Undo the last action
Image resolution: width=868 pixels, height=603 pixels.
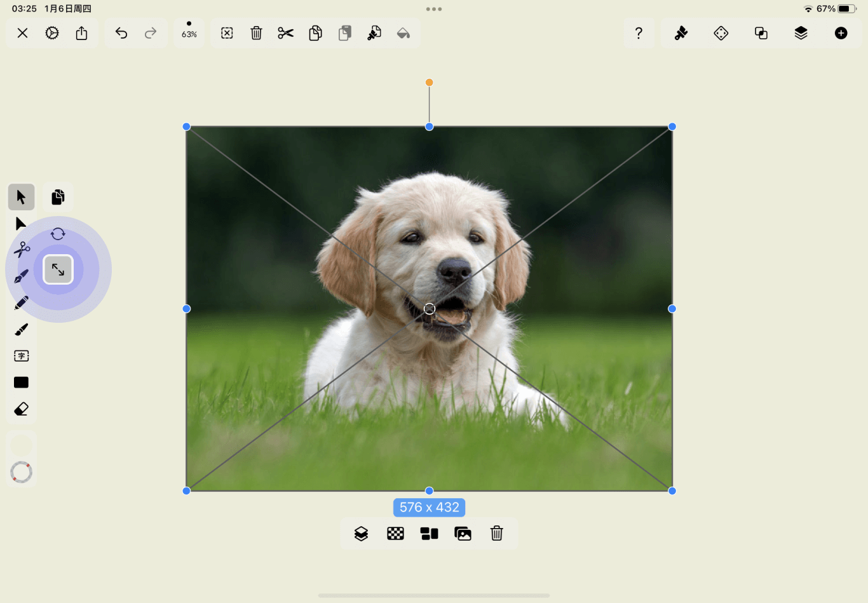(x=121, y=33)
